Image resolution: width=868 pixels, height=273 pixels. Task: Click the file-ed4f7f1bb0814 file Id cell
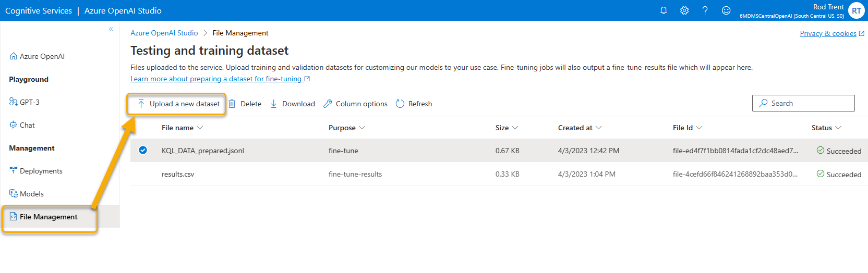coord(736,151)
